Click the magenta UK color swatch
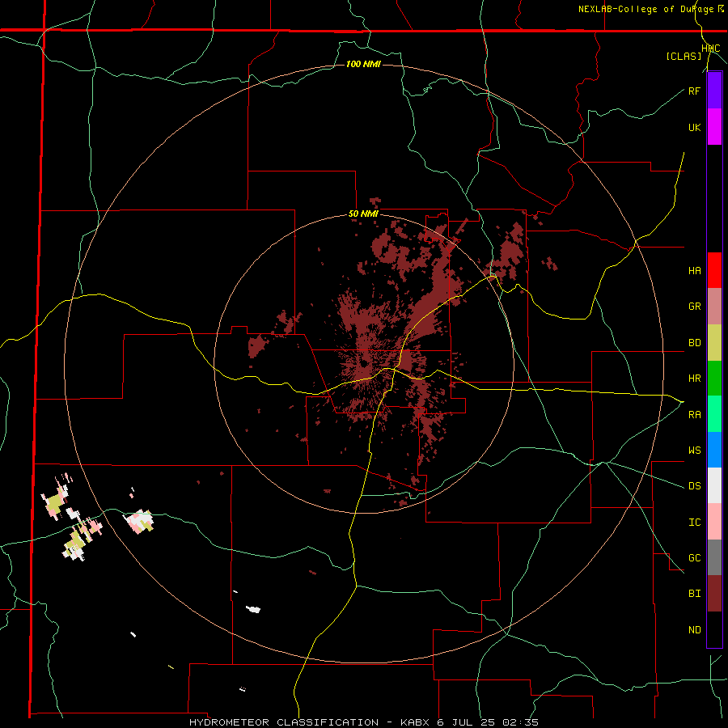Image resolution: width=728 pixels, height=728 pixels. pos(714,127)
